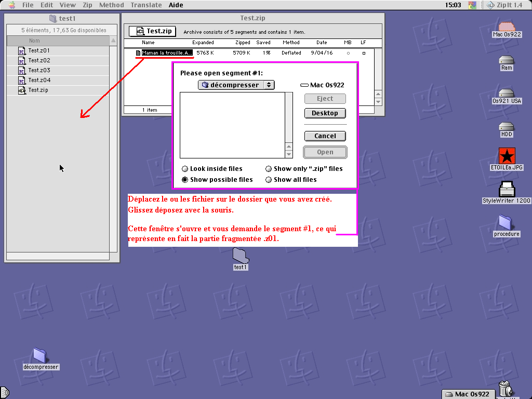Click the décompresser folder on desktop
The image size is (532, 399).
[x=41, y=356]
